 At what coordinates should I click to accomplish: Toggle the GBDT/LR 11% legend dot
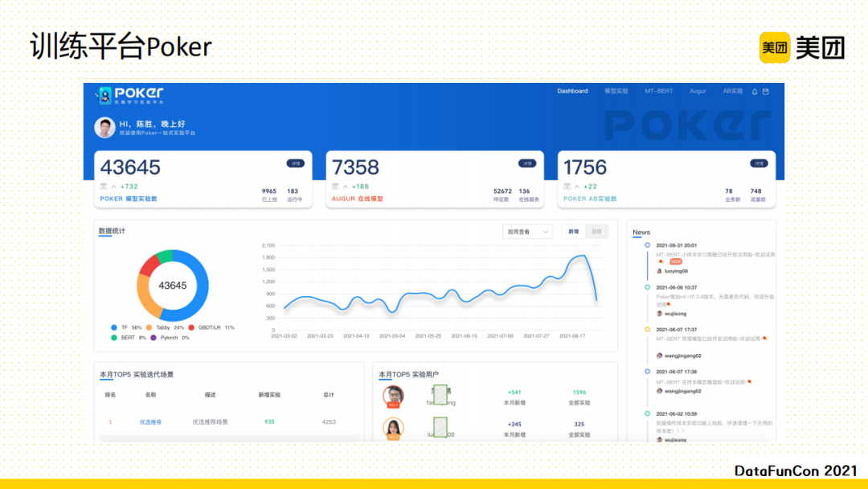click(191, 328)
